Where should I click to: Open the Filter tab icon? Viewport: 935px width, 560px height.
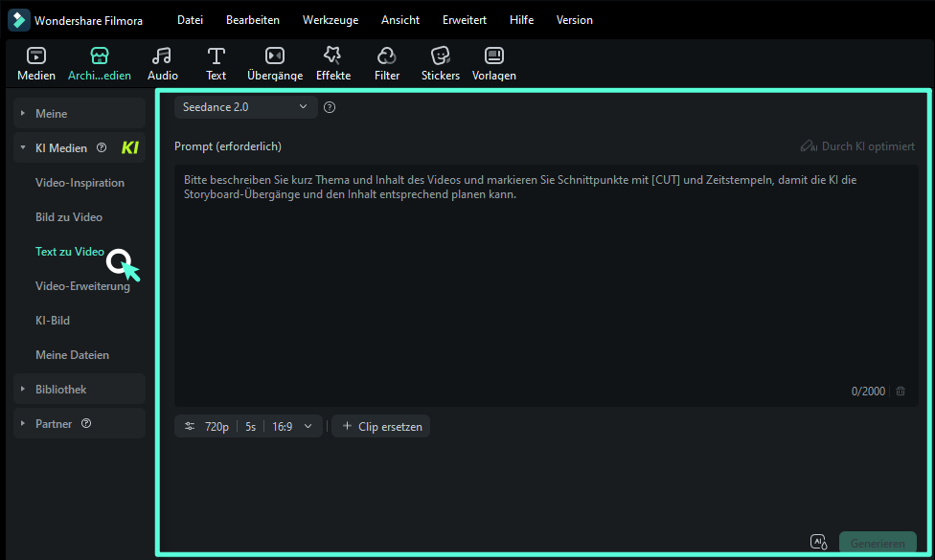387,56
